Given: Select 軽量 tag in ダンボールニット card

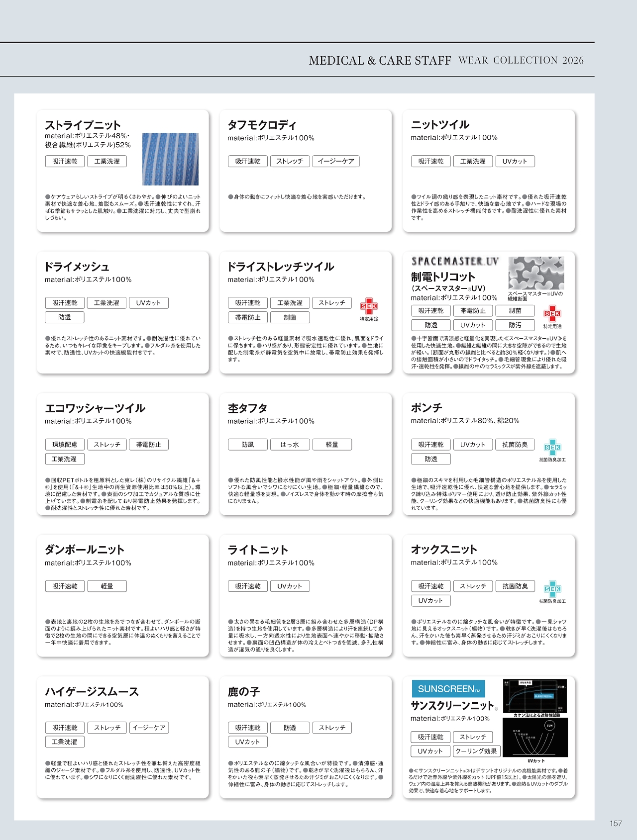Looking at the screenshot, I should 107,586.
